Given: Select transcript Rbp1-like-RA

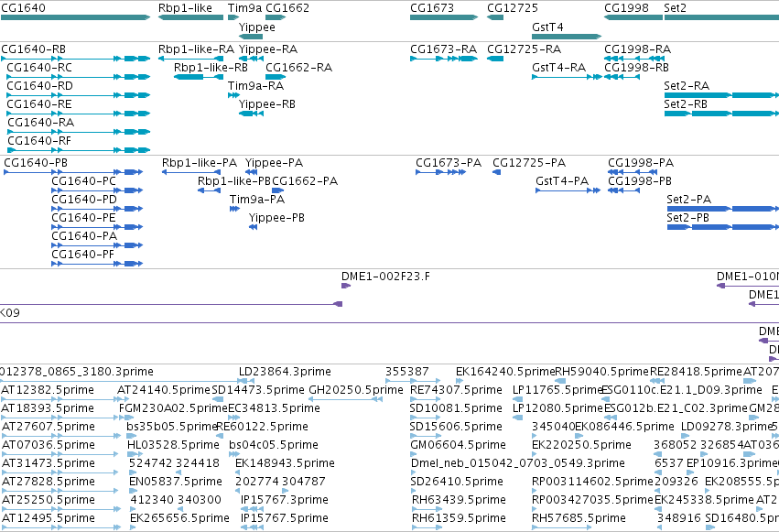Looking at the screenshot, I should pos(190,59).
